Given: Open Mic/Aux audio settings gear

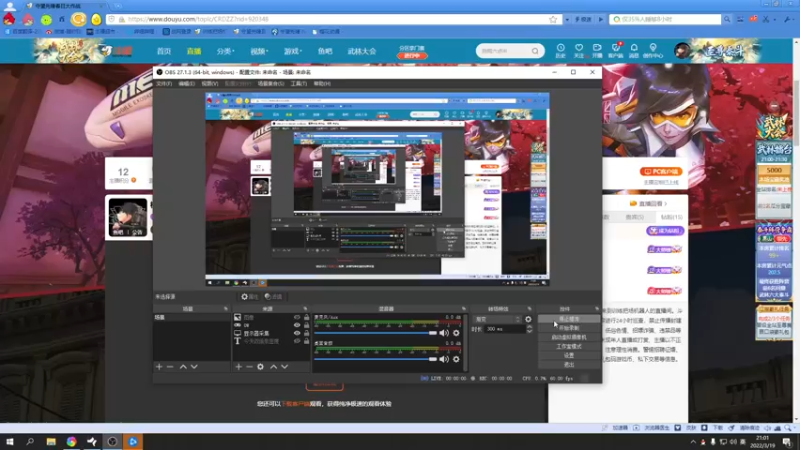Looking at the screenshot, I should 456,333.
